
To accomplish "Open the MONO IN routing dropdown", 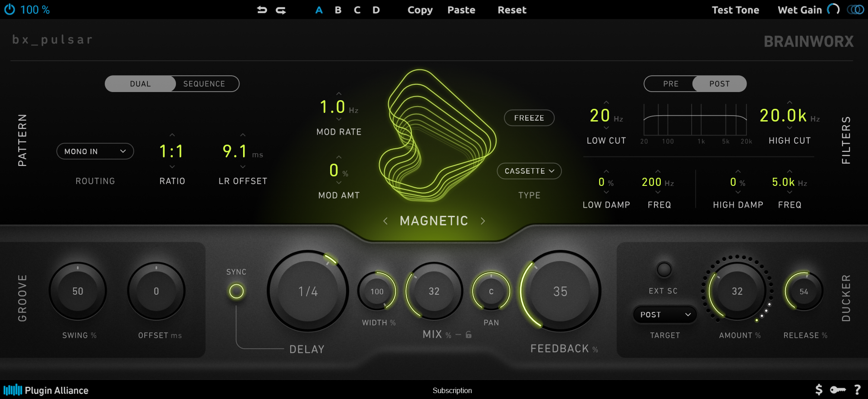I will pyautogui.click(x=95, y=151).
